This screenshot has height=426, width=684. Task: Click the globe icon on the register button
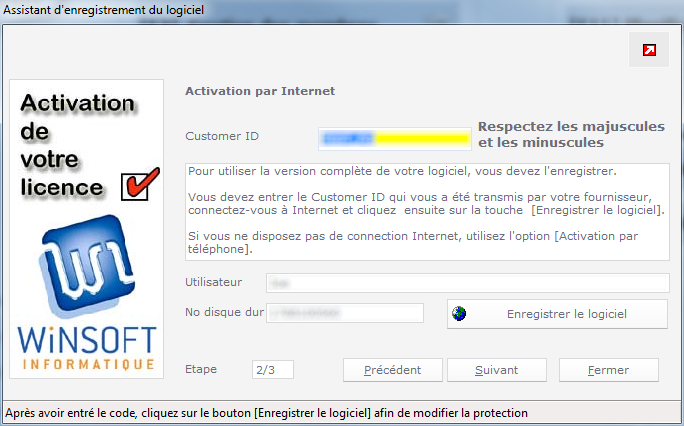point(459,314)
